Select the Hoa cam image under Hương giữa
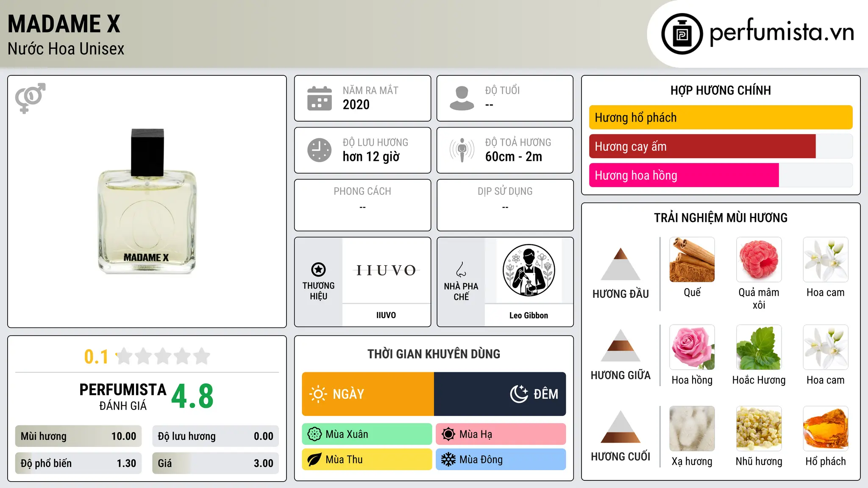Screen dimensions: 868x488 click(x=826, y=347)
